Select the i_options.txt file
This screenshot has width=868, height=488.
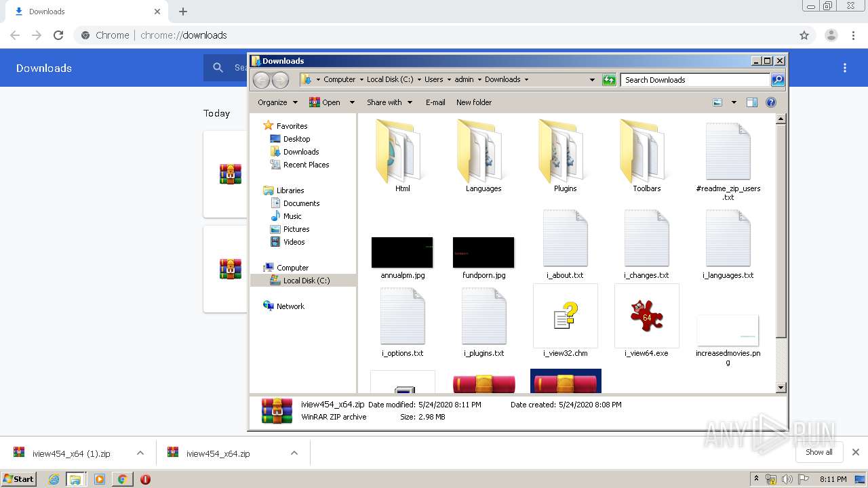point(402,322)
